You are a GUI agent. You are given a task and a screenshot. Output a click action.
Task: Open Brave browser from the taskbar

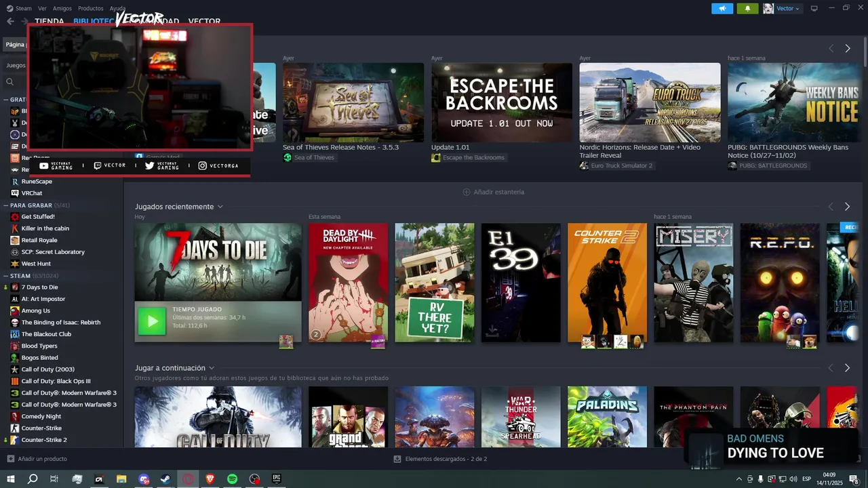(210, 479)
